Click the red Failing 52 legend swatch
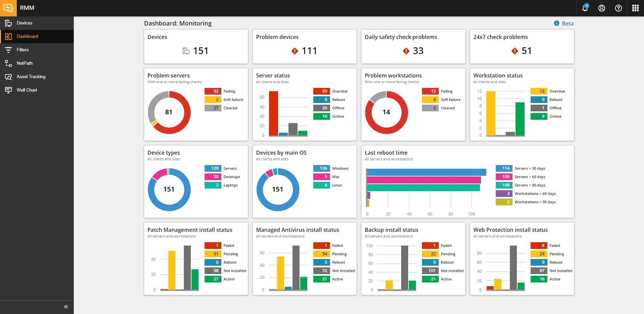This screenshot has height=314, width=644. (x=213, y=91)
